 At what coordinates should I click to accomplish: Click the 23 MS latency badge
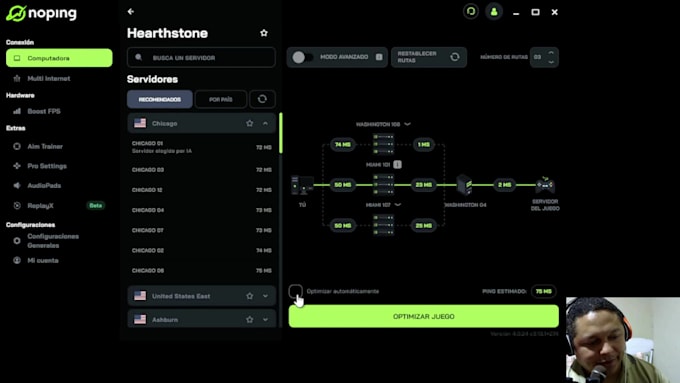tap(424, 185)
